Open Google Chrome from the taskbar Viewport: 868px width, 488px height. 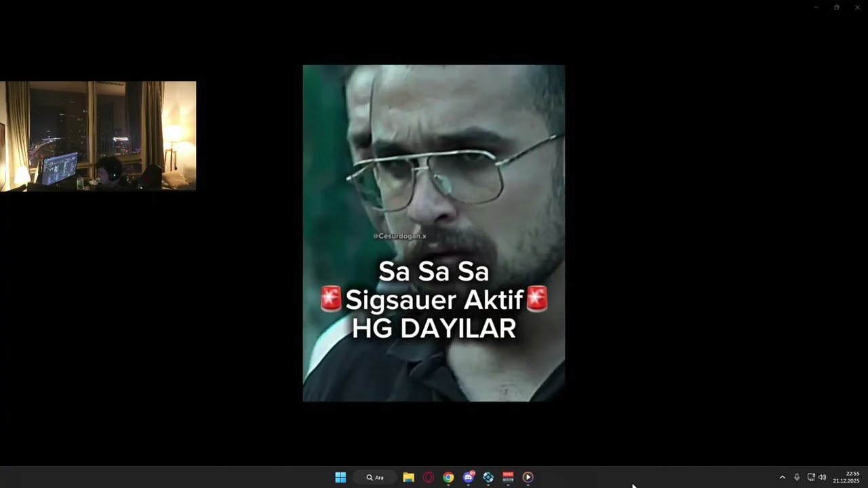tap(448, 477)
